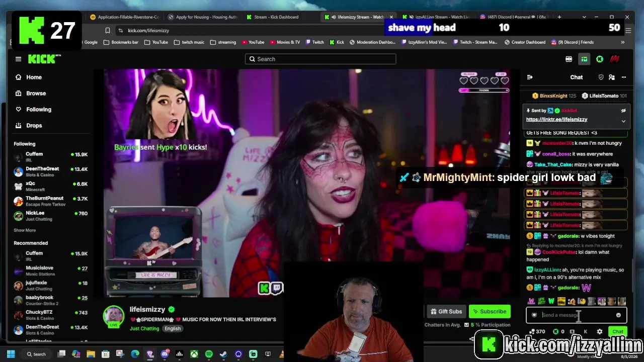Click the Just Chatting category link under stream
Viewport: 644px width, 362px height.
click(x=144, y=329)
